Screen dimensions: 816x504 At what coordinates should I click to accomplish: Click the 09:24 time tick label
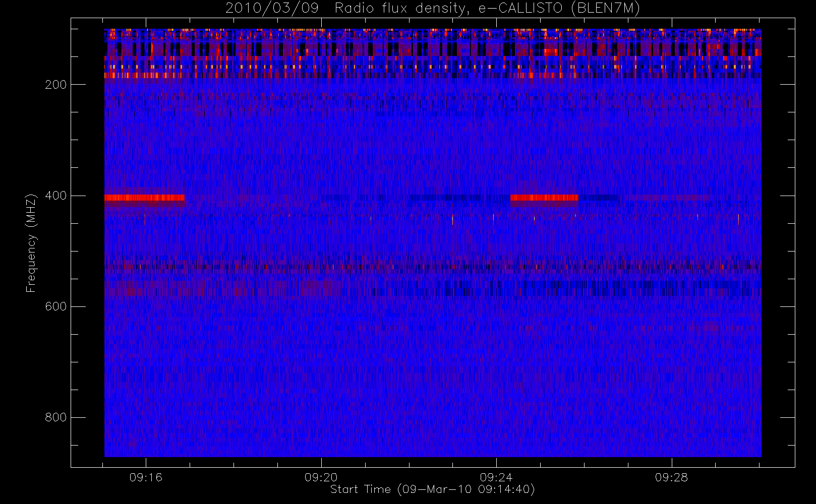point(496,477)
